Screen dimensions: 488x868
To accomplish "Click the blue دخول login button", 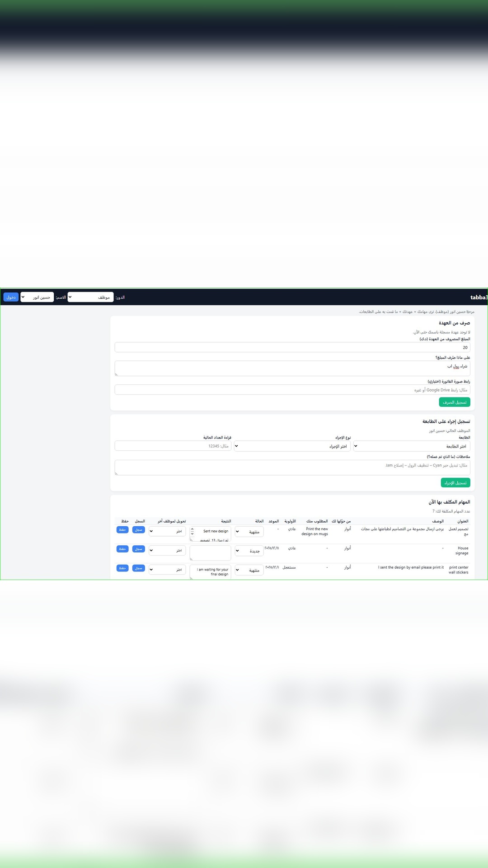I will [11, 297].
